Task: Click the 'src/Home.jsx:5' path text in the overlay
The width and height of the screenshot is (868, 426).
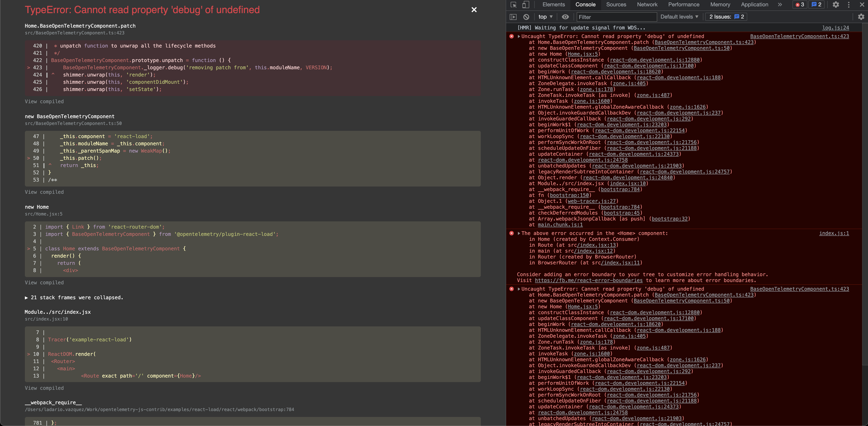Action: 43,214
